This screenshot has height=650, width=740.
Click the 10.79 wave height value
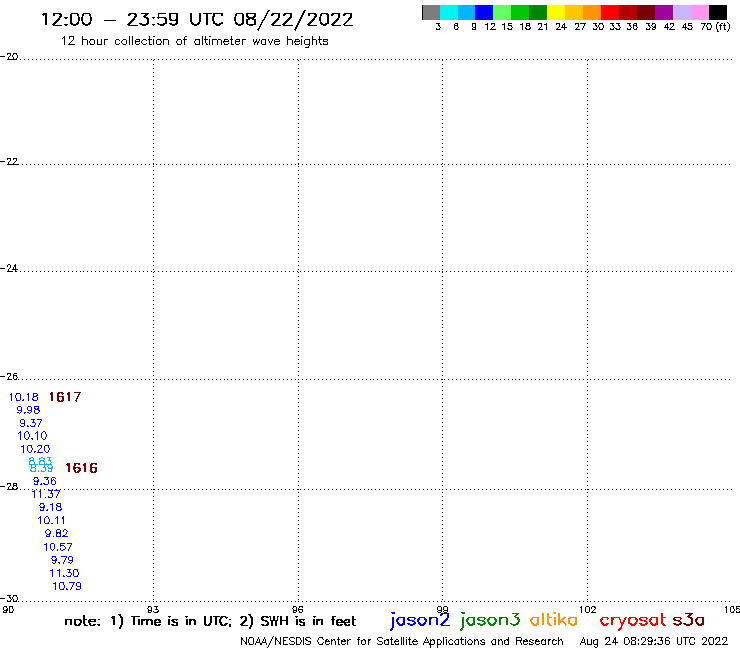pyautogui.click(x=67, y=586)
